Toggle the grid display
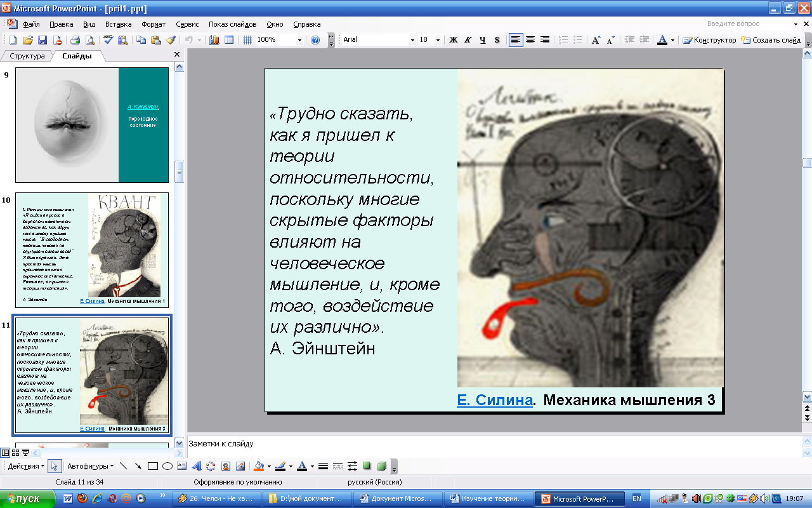The height and width of the screenshot is (508, 812). tap(248, 40)
